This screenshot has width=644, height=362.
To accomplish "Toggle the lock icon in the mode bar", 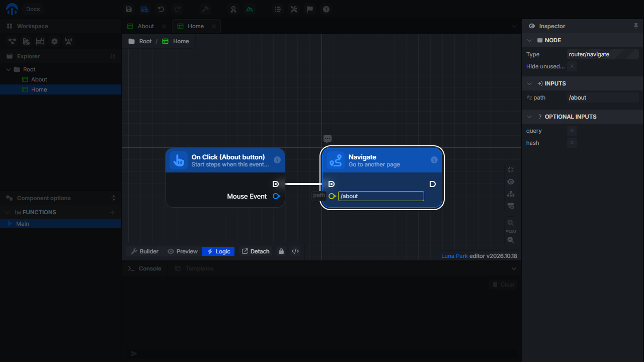I will tap(281, 251).
